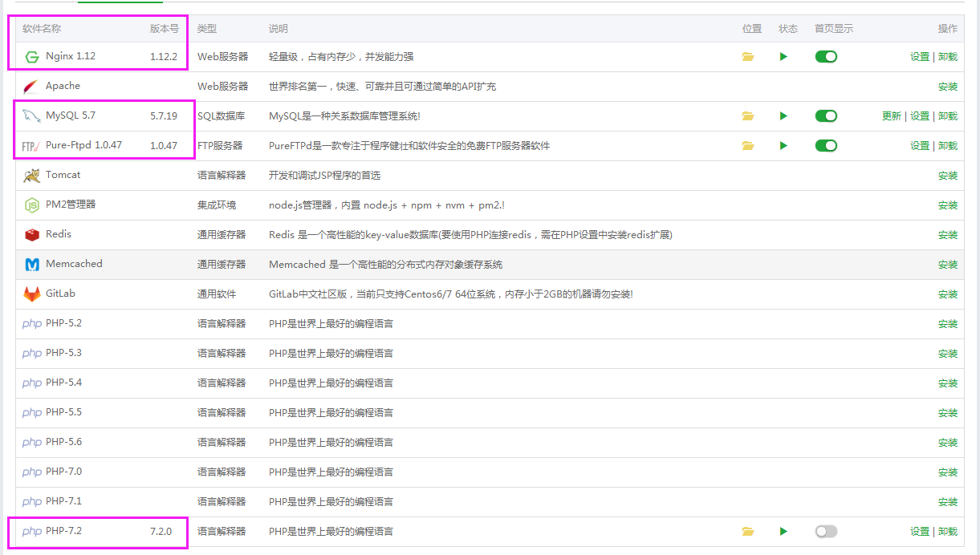Click the 版本号 column header
The height and width of the screenshot is (555, 980).
[x=165, y=29]
